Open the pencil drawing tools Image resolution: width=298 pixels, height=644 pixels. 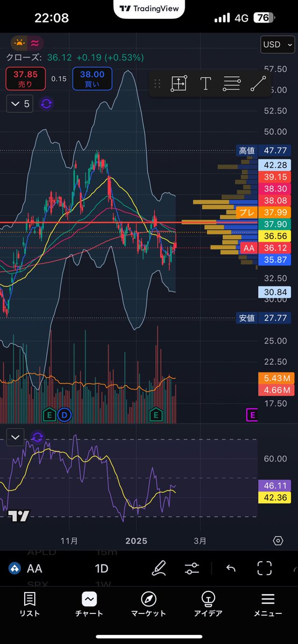point(158,568)
